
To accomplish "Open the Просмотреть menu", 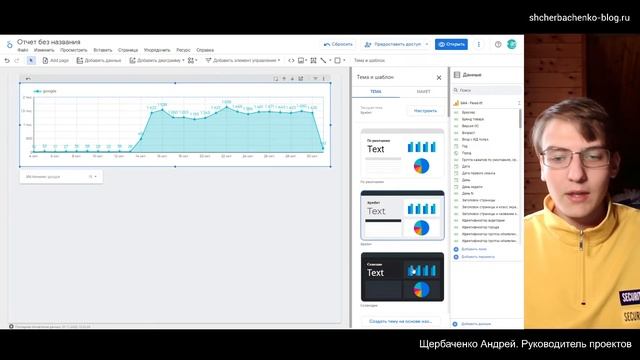I will pos(73,50).
